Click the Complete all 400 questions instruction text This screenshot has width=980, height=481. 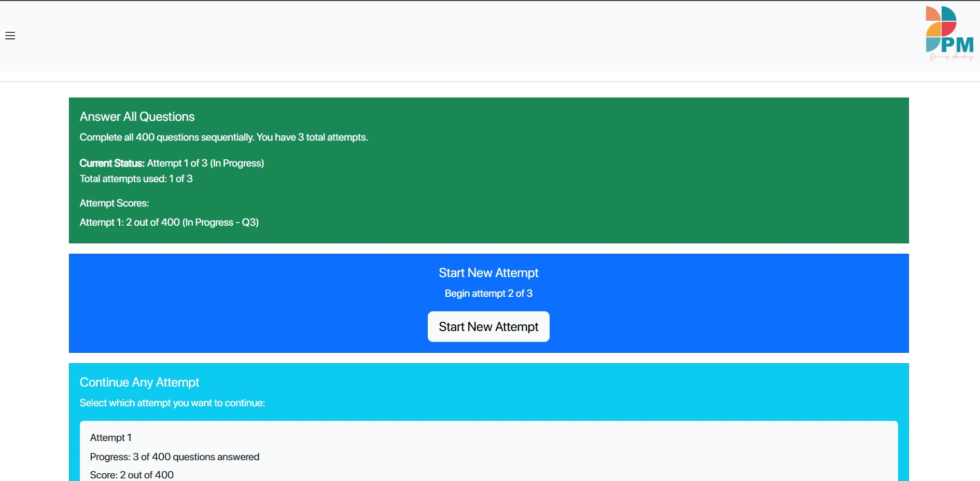click(223, 138)
